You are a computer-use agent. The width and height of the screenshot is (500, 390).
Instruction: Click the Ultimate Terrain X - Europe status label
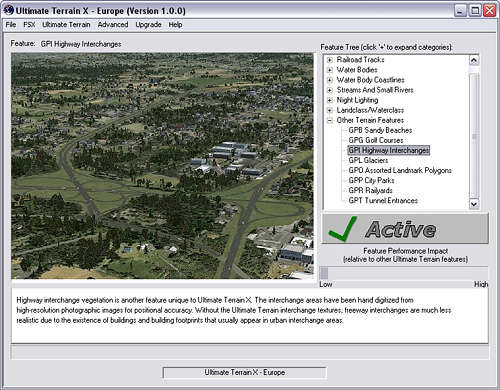pyautogui.click(x=244, y=372)
